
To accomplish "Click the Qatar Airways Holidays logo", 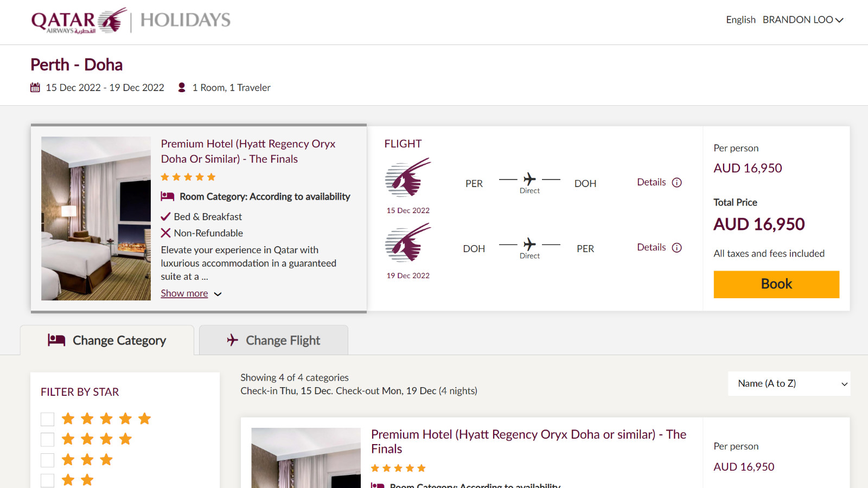I will [x=131, y=21].
